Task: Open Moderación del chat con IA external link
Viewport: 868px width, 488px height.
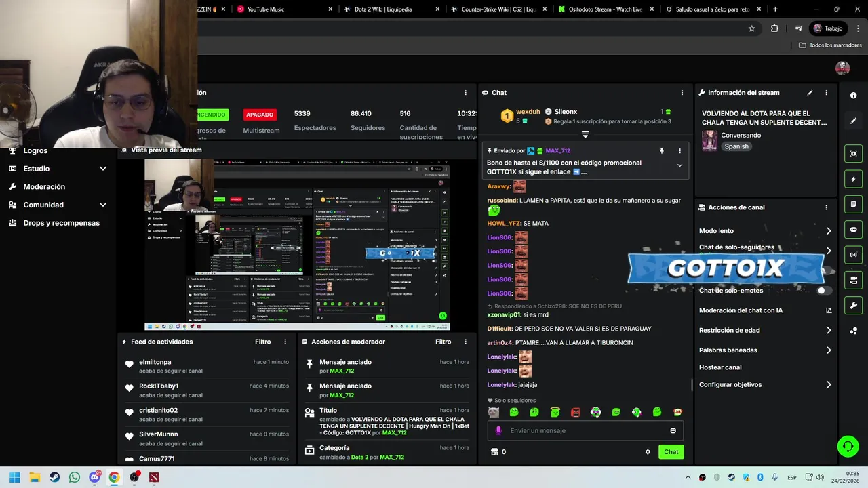Action: [x=829, y=310]
